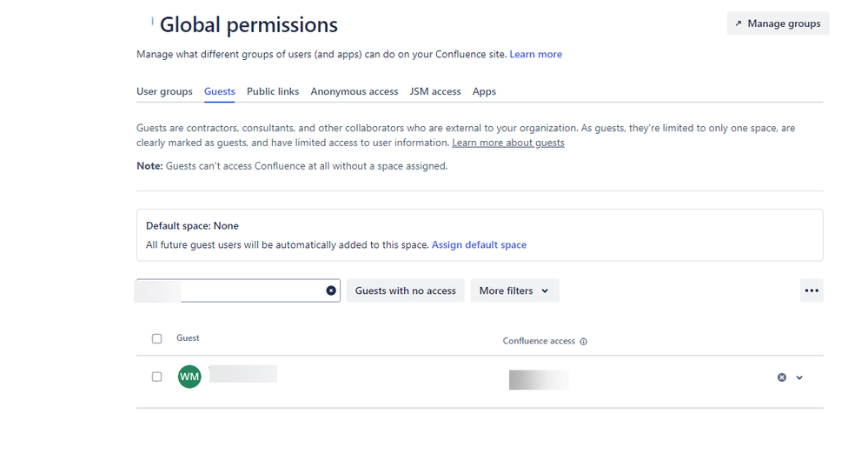Open the more actions ellipsis menu

[812, 290]
